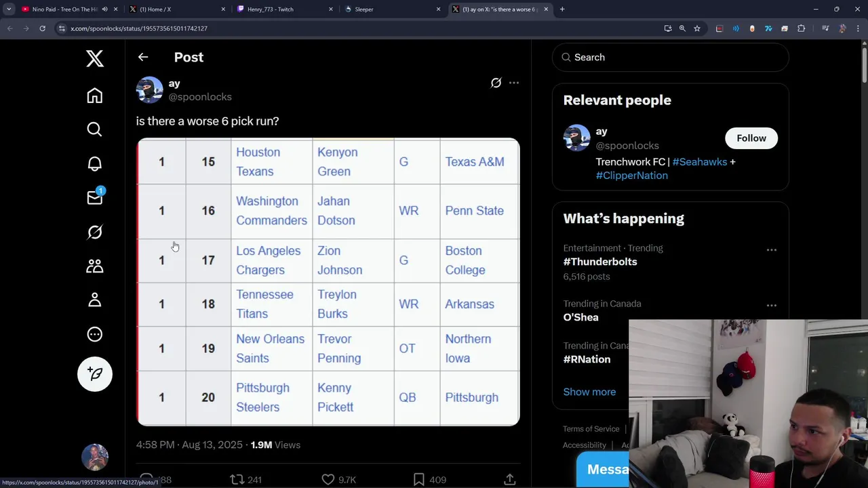
Task: Open a new browser tab
Action: point(562,9)
